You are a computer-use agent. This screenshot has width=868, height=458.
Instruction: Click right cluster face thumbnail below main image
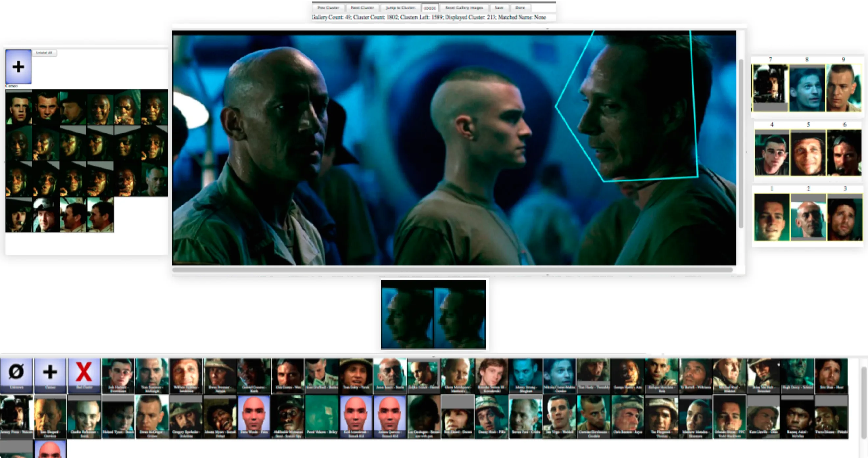(460, 314)
